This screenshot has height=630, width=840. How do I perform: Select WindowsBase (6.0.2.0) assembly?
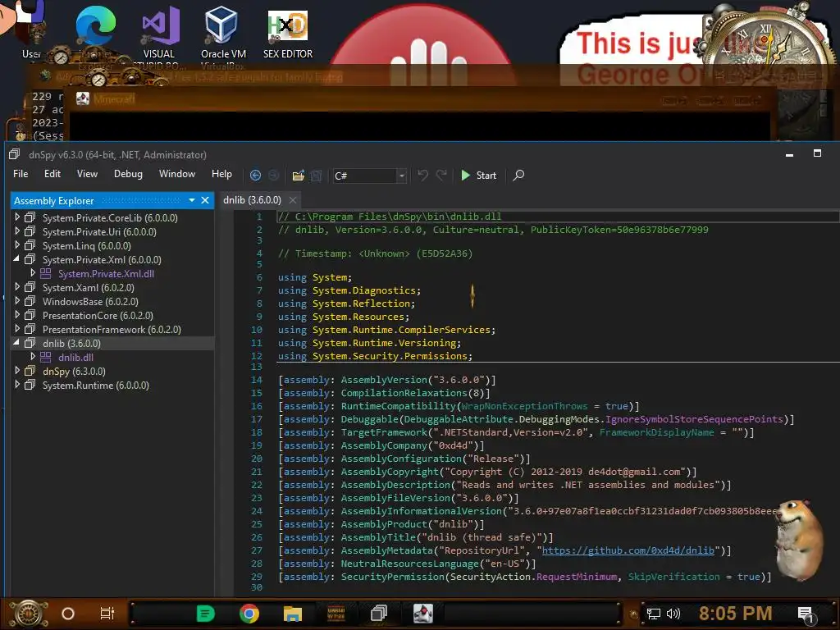pos(90,302)
